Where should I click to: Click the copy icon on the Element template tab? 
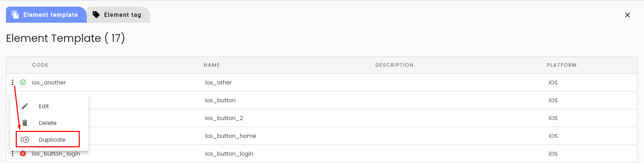[15, 15]
